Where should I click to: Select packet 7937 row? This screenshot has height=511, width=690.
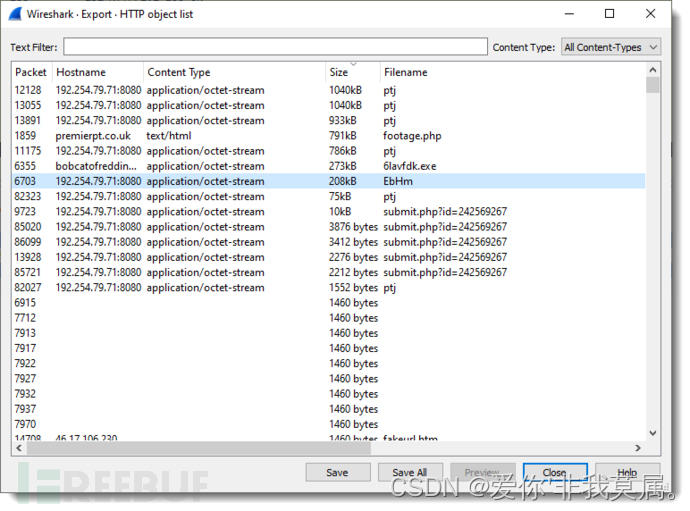[x=328, y=409]
